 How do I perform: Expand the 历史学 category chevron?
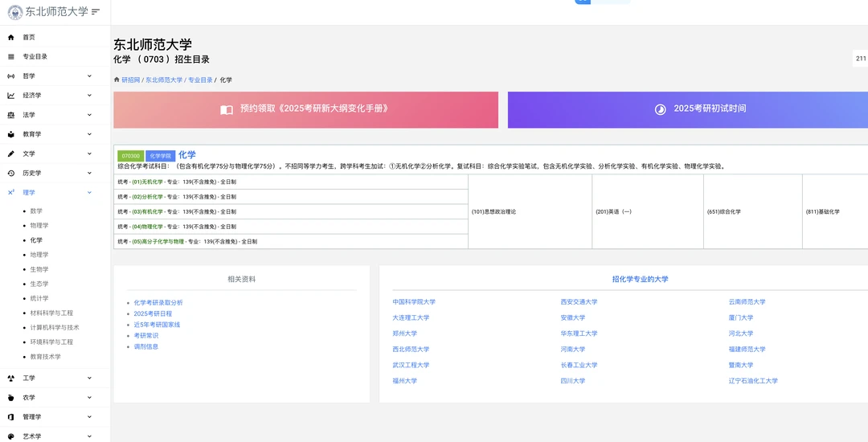coord(90,173)
